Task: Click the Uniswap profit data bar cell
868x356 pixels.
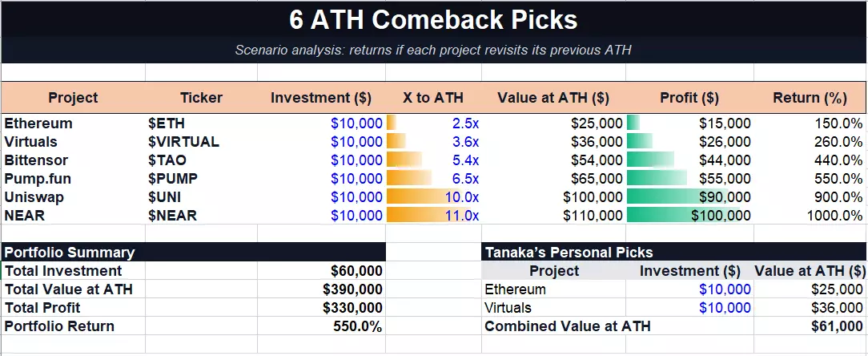Action: pyautogui.click(x=689, y=197)
